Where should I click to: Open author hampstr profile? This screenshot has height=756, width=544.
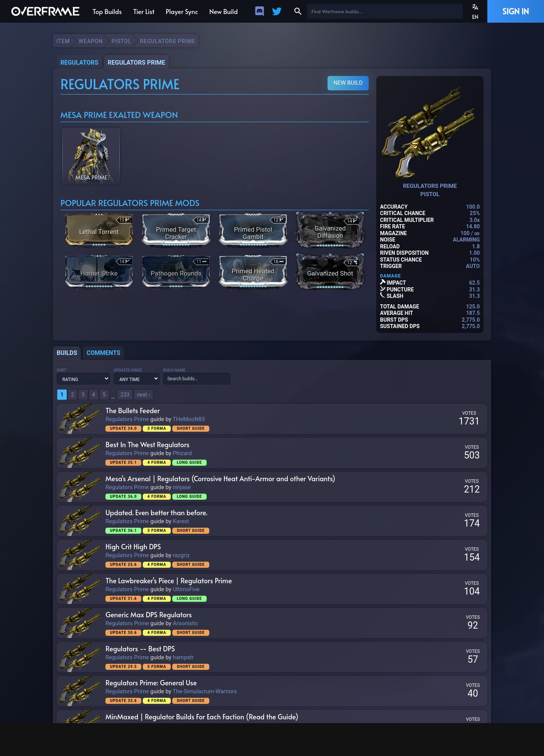pyautogui.click(x=183, y=657)
